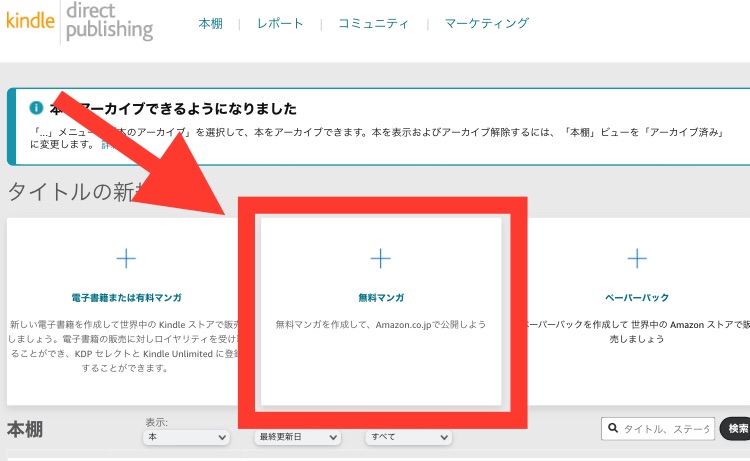750x461 pixels.
Task: Click the 無料マンガ description text
Action: [x=381, y=325]
